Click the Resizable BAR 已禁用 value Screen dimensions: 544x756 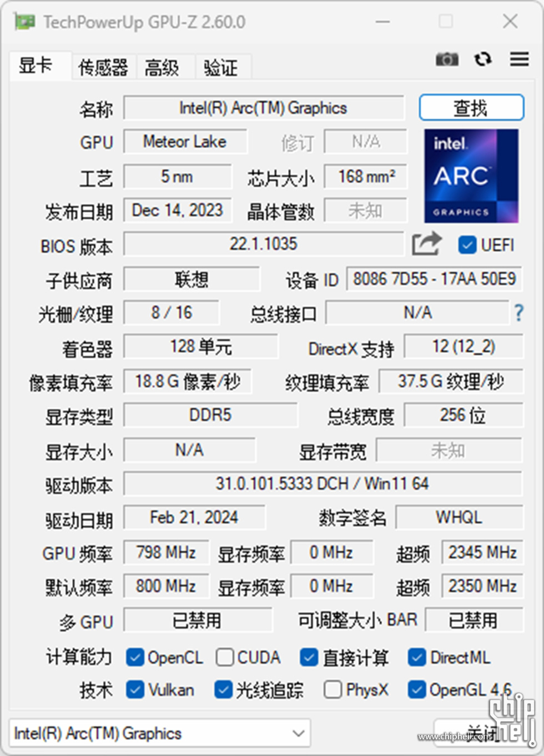coord(474,620)
